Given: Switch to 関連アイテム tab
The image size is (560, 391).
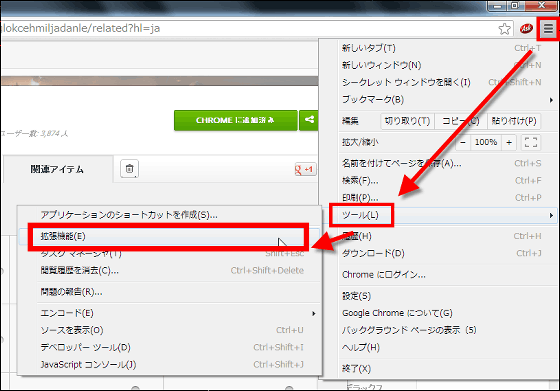Looking at the screenshot, I should tap(57, 169).
